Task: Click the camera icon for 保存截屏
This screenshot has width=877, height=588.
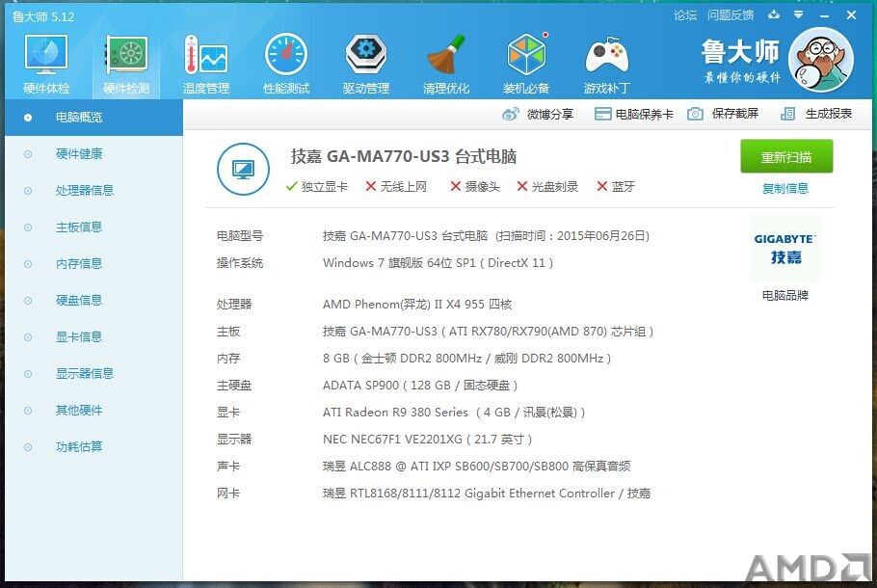Action: pyautogui.click(x=695, y=114)
